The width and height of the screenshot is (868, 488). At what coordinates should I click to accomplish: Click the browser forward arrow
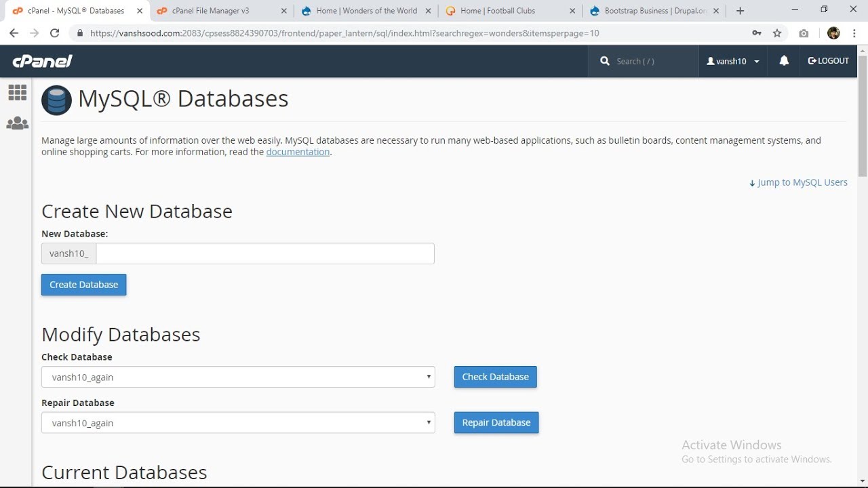click(34, 33)
